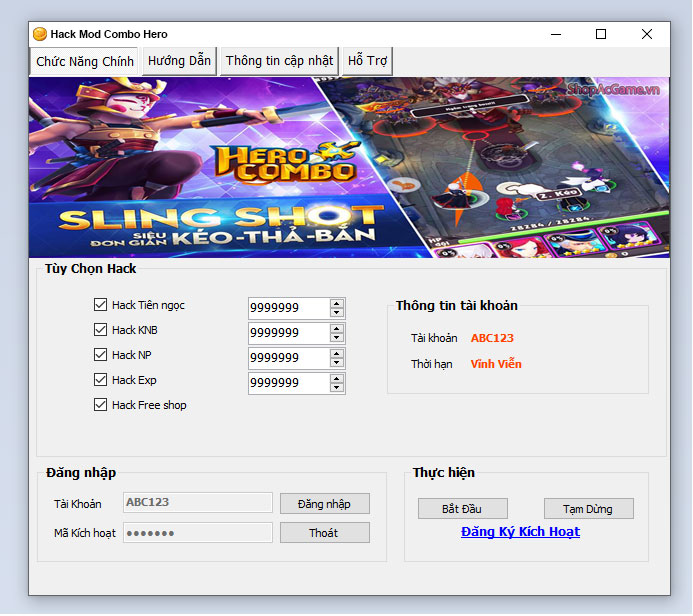Click the Hero Combo banner image
Viewport: 693px width, 616px height.
tap(349, 167)
